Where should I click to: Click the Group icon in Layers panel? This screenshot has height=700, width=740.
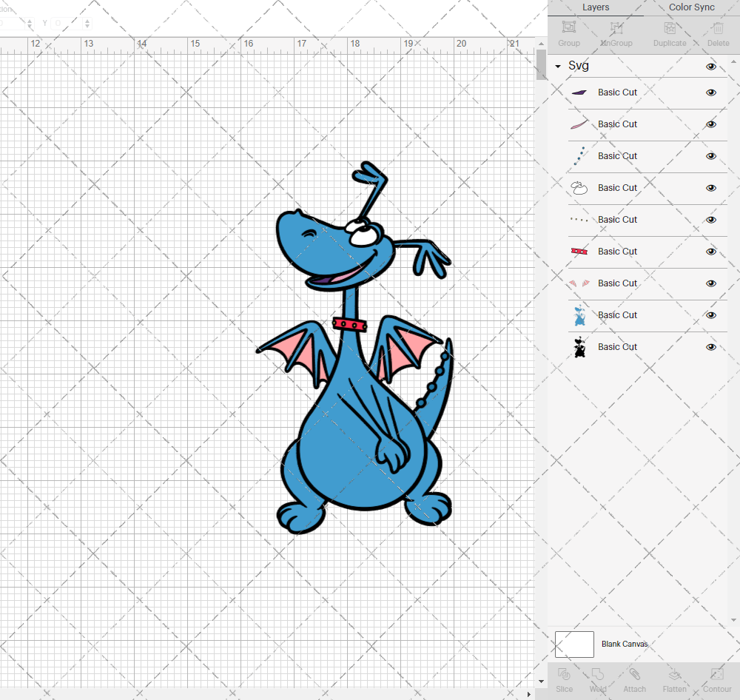coord(568,27)
